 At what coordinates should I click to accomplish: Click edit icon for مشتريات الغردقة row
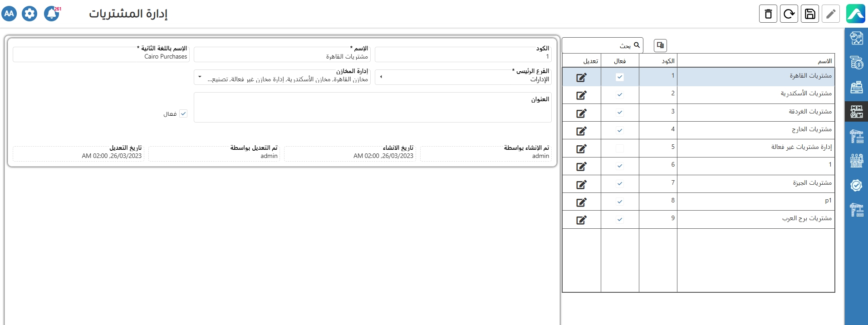point(581,113)
